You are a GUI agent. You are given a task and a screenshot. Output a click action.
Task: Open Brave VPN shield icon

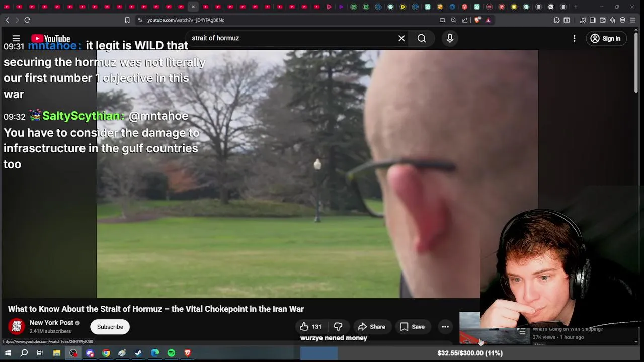click(622, 20)
